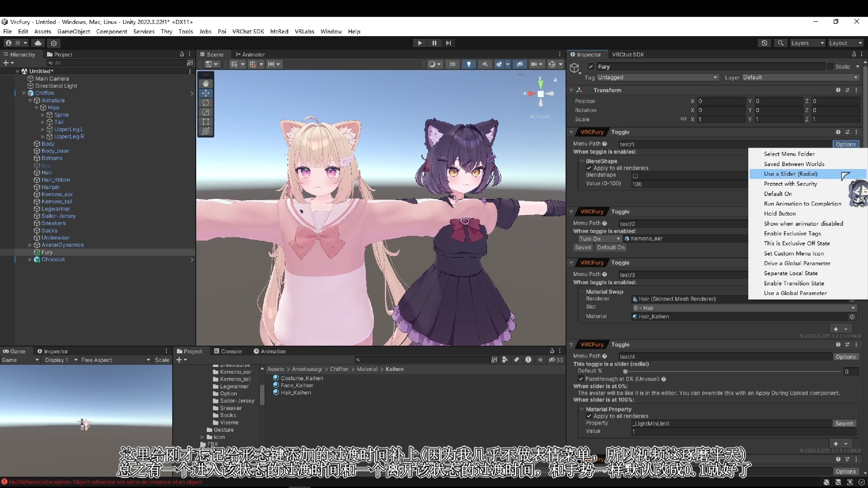
Task: Select the Scale tool in Scene
Action: 206,112
